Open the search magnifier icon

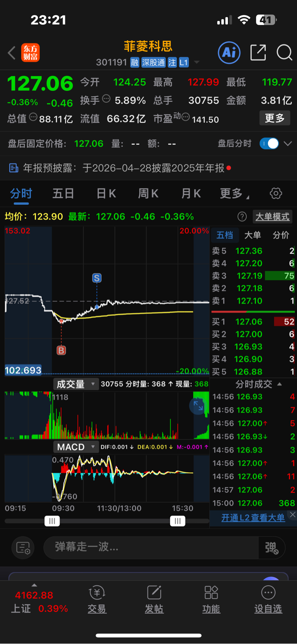point(284,52)
